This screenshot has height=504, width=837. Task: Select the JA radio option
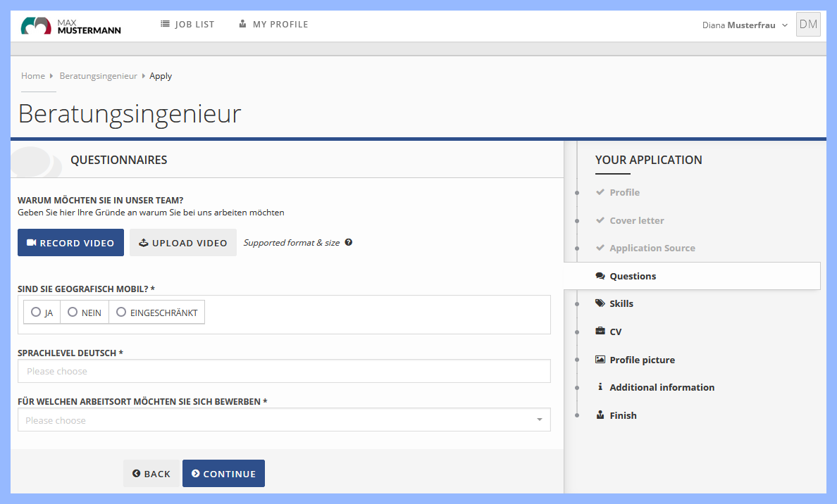point(36,313)
